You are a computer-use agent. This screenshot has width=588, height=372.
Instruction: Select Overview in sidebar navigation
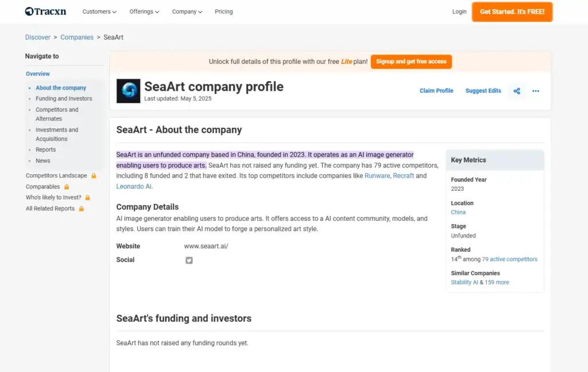37,74
